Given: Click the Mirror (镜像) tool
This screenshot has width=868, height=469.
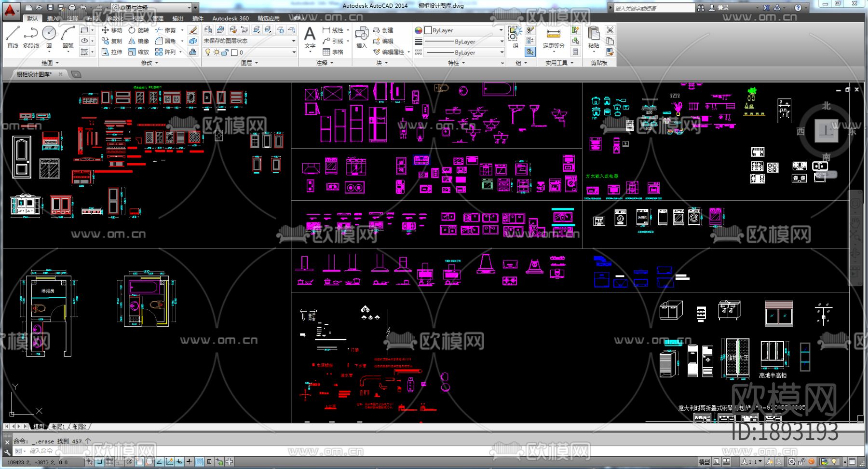Looking at the screenshot, I should 138,41.
